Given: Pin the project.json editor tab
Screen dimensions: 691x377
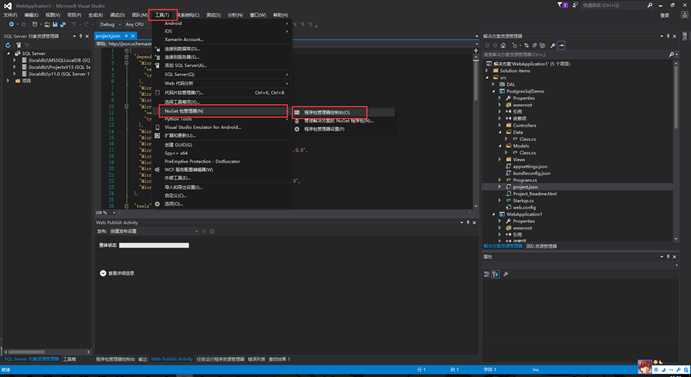Looking at the screenshot, I should click(126, 36).
